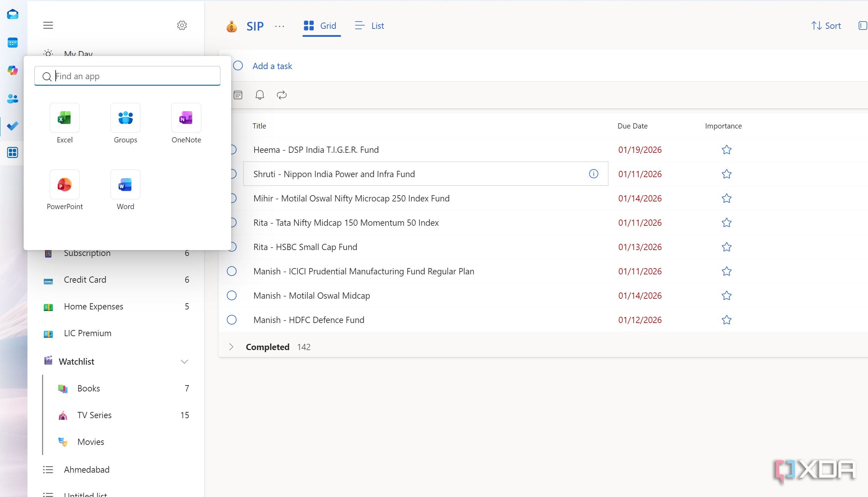Click the SIP list title
Image resolution: width=868 pixels, height=497 pixels.
[x=255, y=26]
